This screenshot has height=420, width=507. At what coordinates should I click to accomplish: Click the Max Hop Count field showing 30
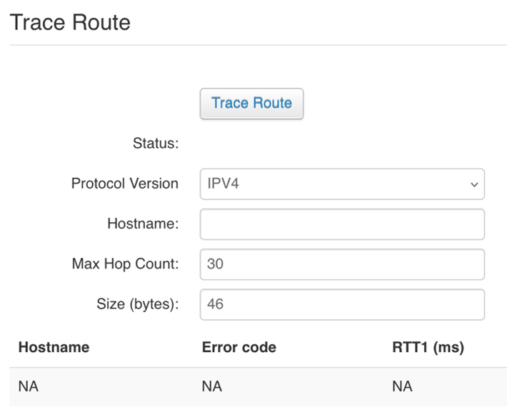(x=342, y=264)
